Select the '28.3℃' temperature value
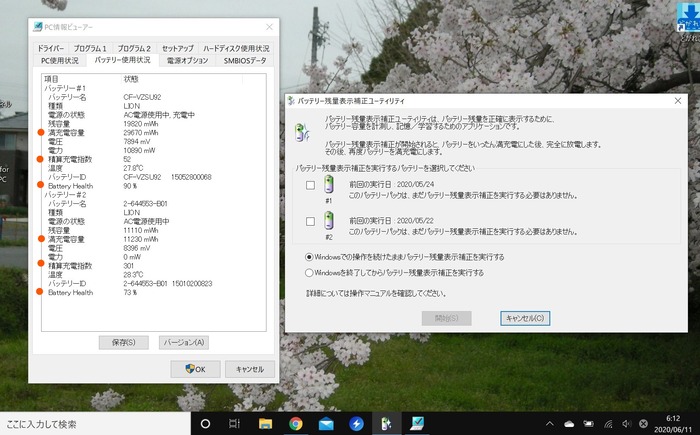Screen dimensions: 700x435 coord(133,275)
